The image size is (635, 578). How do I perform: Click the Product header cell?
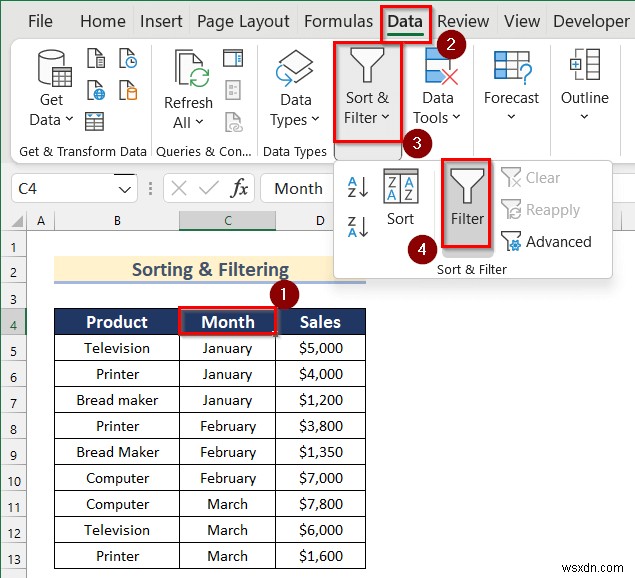coord(117,322)
